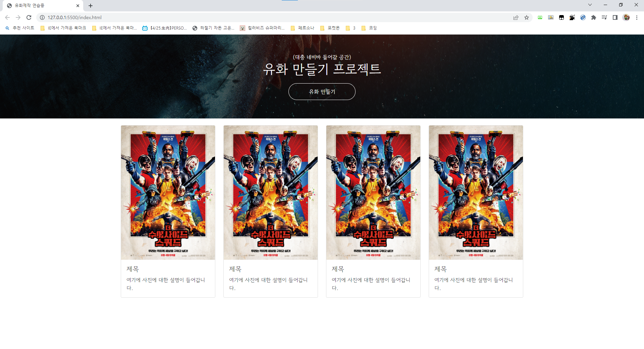Open the black fish-shaped extension icon
Screen dimensions: 644x349
572,17
